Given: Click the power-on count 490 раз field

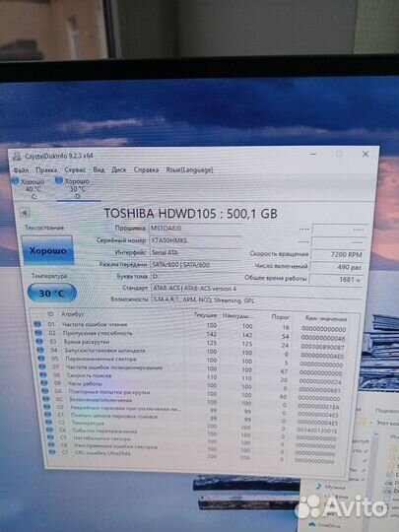Looking at the screenshot, I should click(x=337, y=267).
